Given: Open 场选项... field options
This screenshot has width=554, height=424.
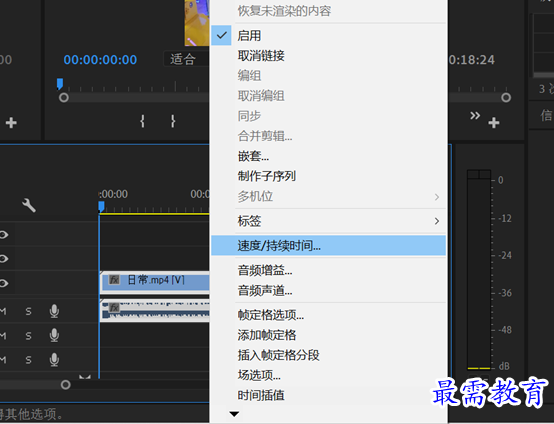Looking at the screenshot, I should pyautogui.click(x=329, y=375).
